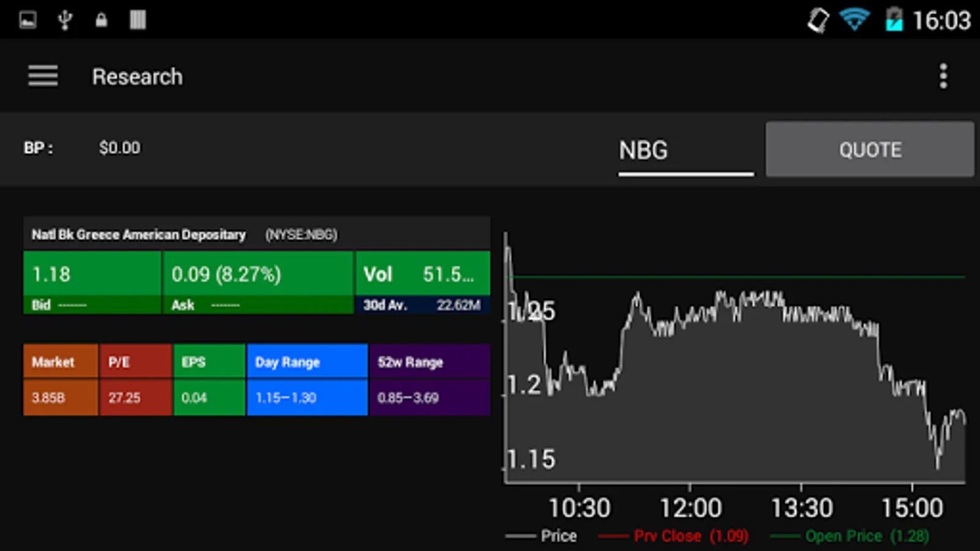Tap the lock icon in status bar
This screenshot has width=980, height=551.
pos(102,20)
